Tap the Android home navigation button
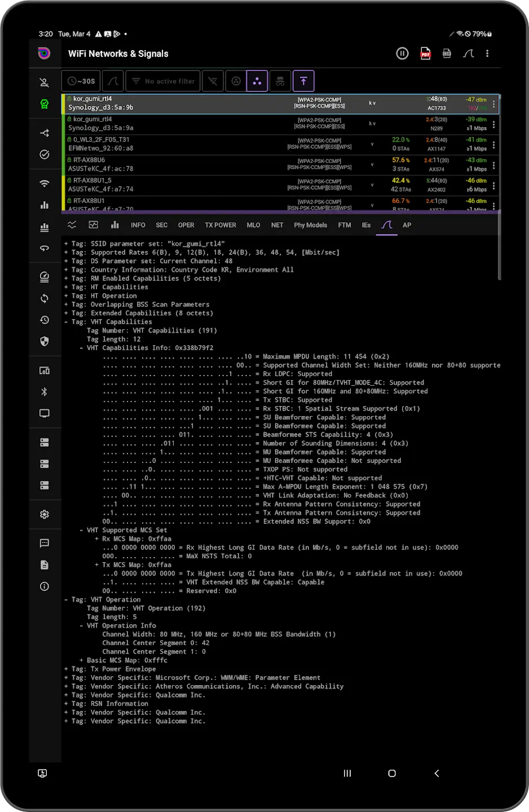 click(x=392, y=773)
